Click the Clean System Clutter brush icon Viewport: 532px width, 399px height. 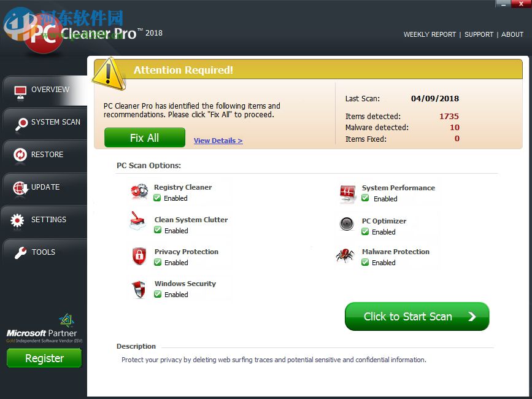[x=137, y=223]
